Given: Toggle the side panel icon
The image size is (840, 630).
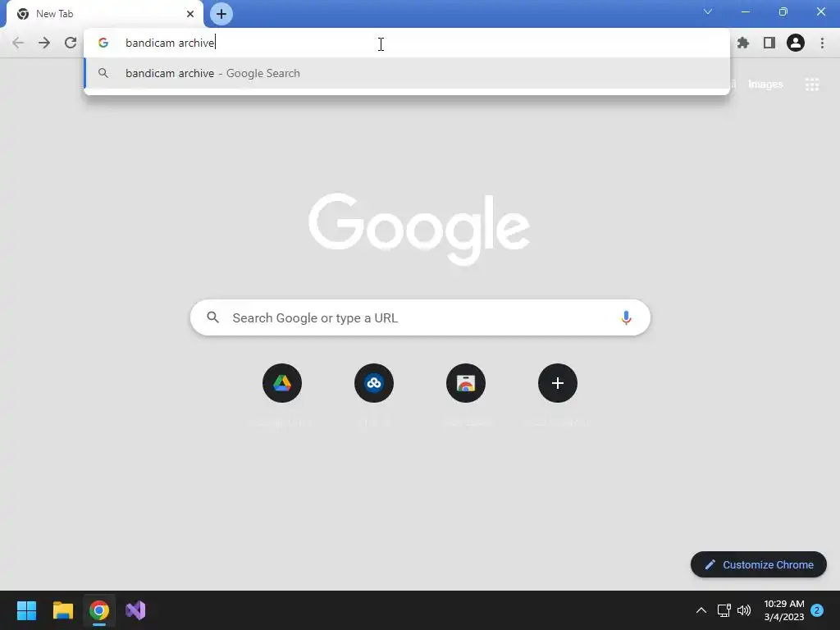Looking at the screenshot, I should point(769,43).
